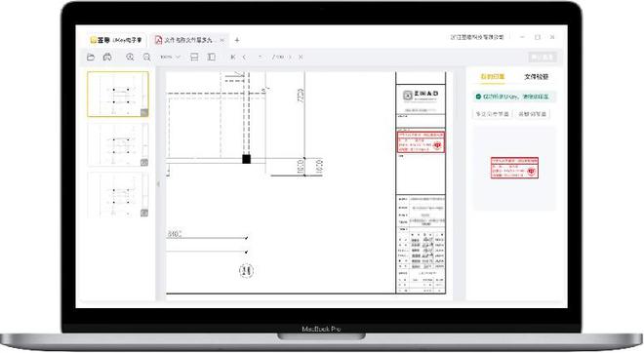Switch to the first yellow-icon home tab
Viewport: 644px width, 353px height.
(x=116, y=40)
